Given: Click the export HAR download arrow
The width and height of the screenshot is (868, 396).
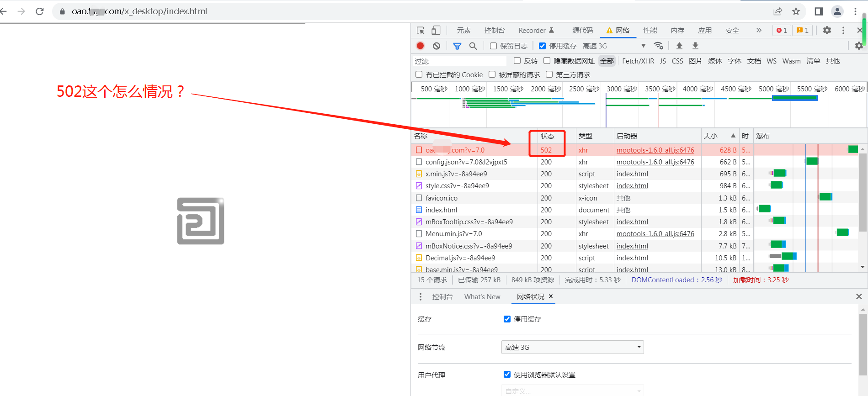Looking at the screenshot, I should tap(695, 46).
